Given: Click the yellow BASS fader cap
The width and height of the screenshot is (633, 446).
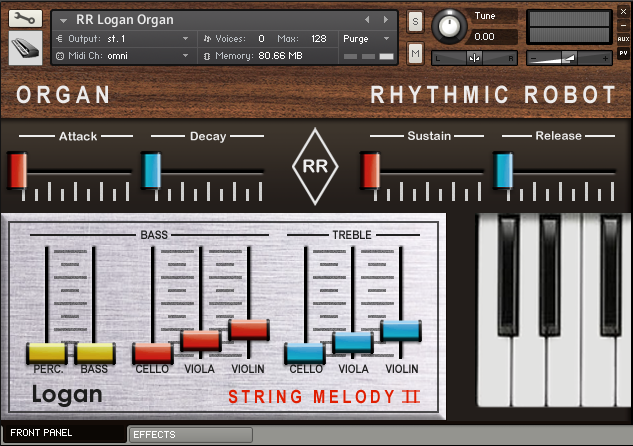Looking at the screenshot, I should click(x=95, y=353).
